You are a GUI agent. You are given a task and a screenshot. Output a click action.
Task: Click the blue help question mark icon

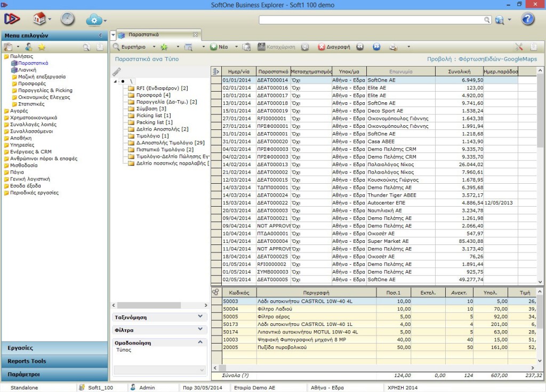coord(527,19)
